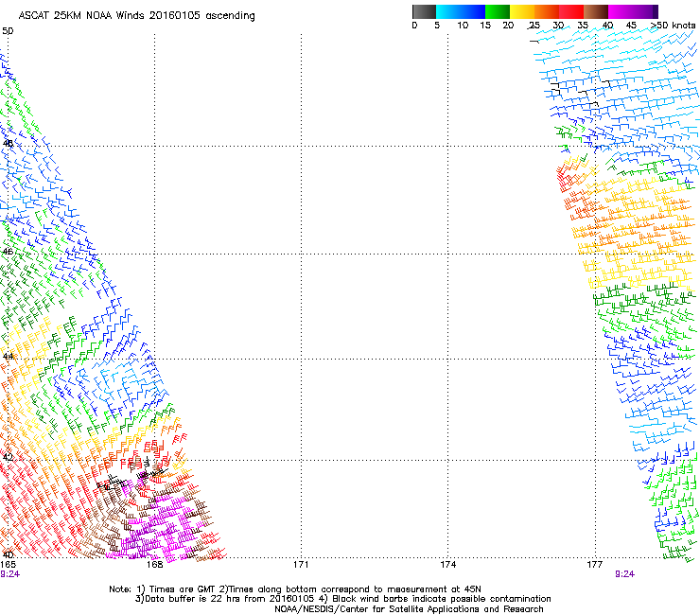Click the latitude axis label "50"
Screen dimensions: 700x615
point(8,31)
